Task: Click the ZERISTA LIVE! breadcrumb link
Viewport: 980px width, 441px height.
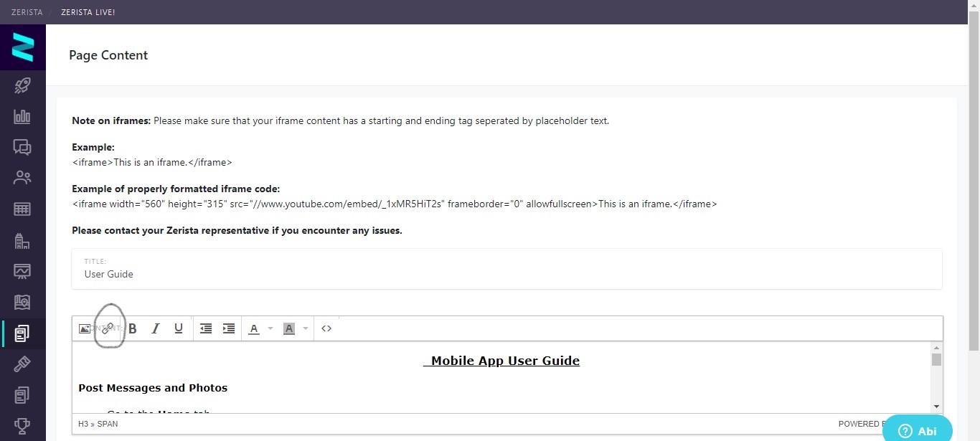Action: 88,12
